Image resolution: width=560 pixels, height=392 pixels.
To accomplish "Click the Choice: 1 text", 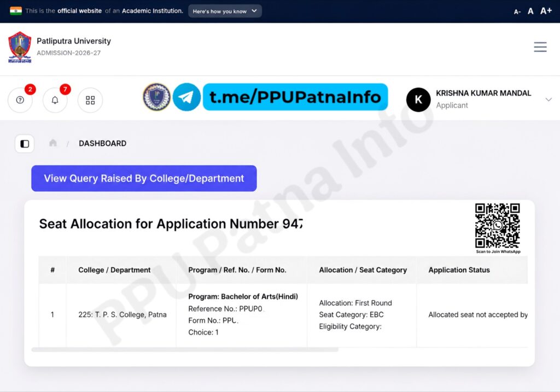I will coord(203,332).
